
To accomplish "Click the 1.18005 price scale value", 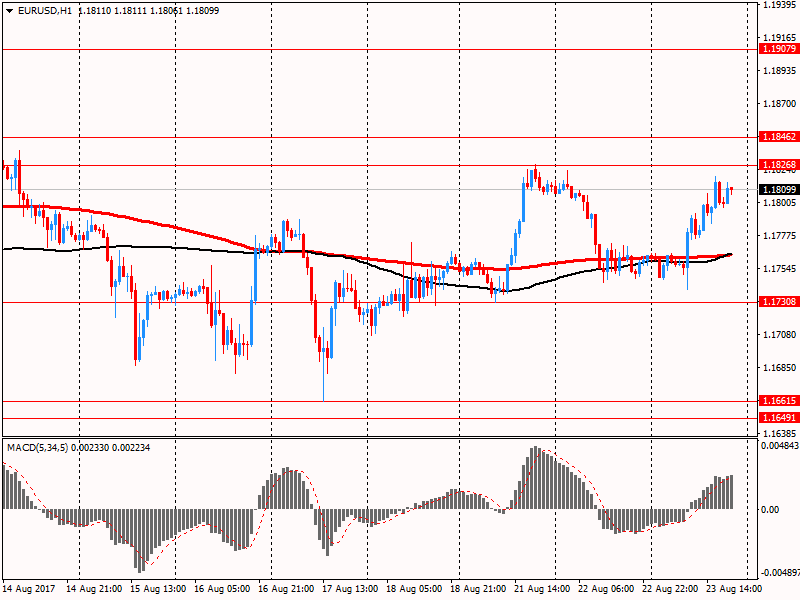I will tap(779, 203).
